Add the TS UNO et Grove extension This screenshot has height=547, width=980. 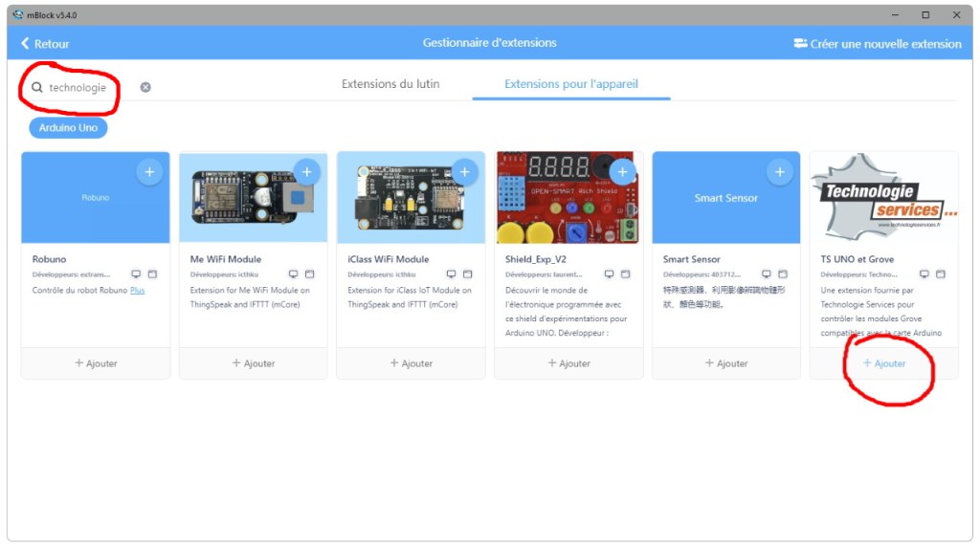(x=883, y=363)
